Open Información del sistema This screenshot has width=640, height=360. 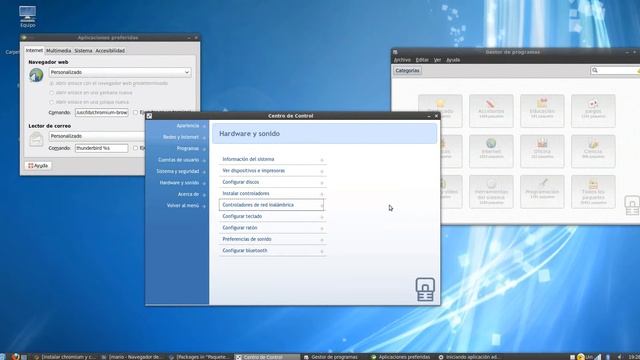(272, 159)
